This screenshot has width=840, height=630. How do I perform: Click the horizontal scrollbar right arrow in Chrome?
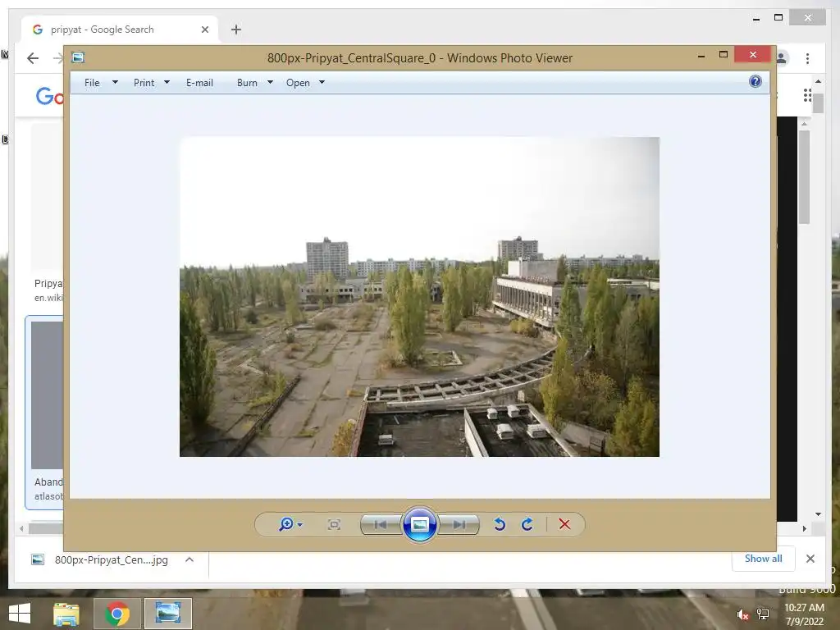pyautogui.click(x=804, y=528)
